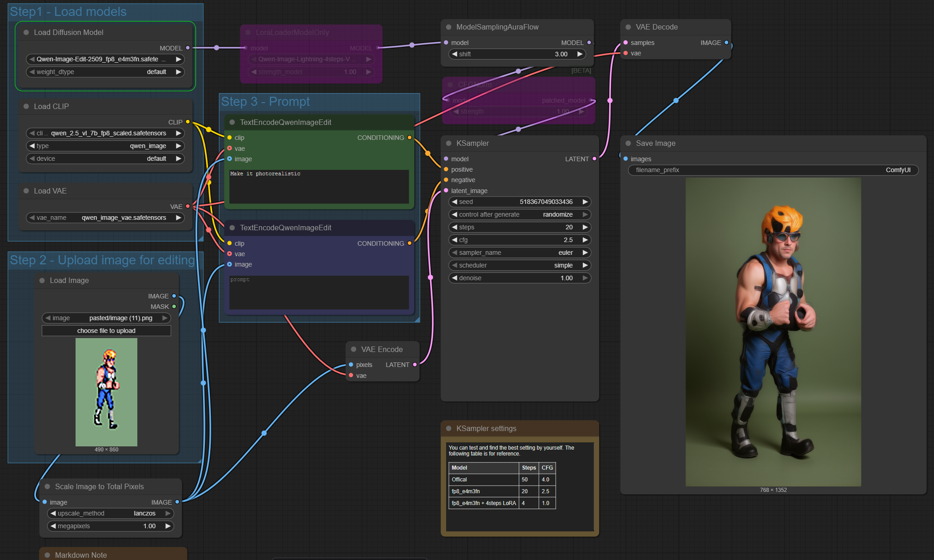Screen dimensions: 934x560
Task: Open the Load CLIP device dropdown
Action: point(105,159)
